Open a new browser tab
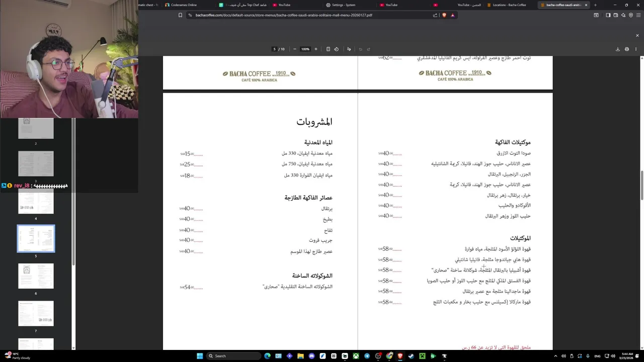644x362 pixels. [x=595, y=5]
